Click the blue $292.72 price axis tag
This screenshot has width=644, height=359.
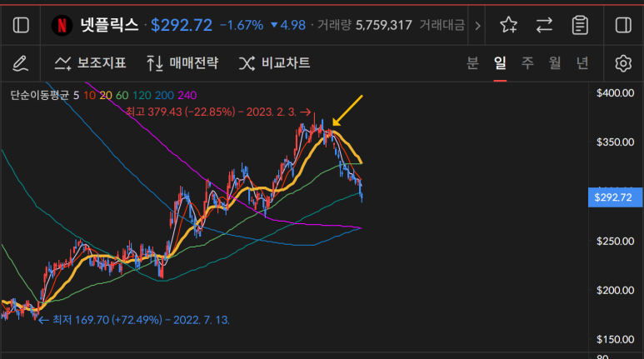point(615,197)
